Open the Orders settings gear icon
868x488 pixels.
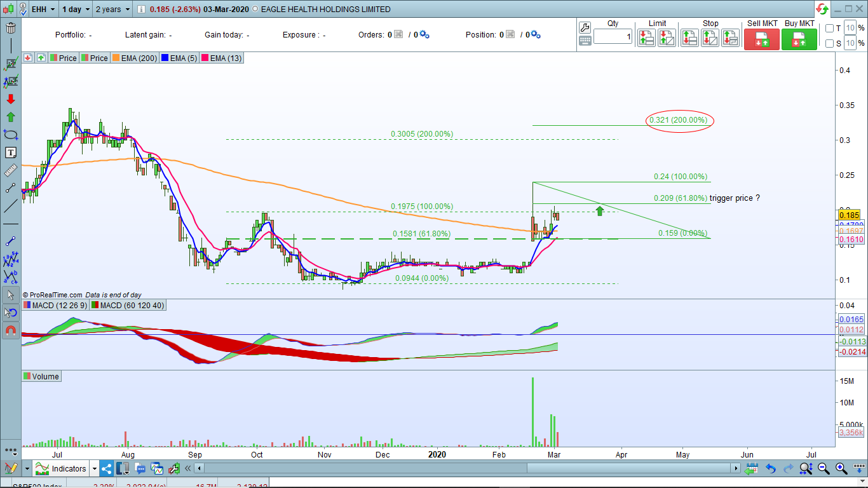(x=424, y=35)
